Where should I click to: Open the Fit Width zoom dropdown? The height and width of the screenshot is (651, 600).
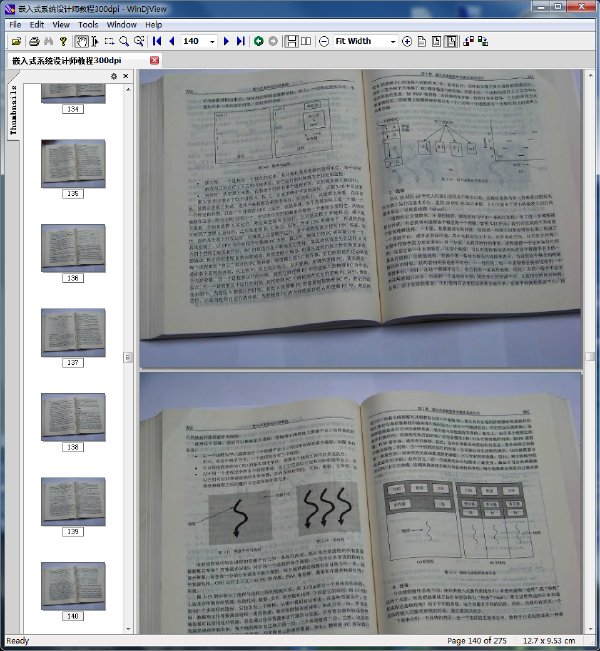coord(393,42)
